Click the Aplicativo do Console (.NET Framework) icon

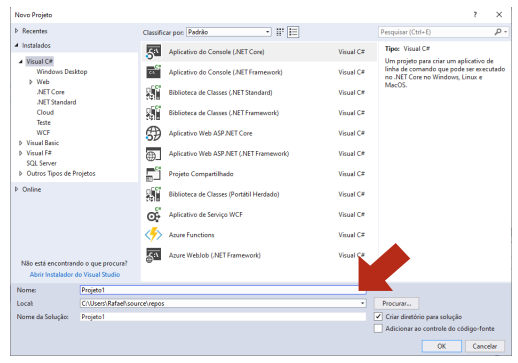(153, 72)
